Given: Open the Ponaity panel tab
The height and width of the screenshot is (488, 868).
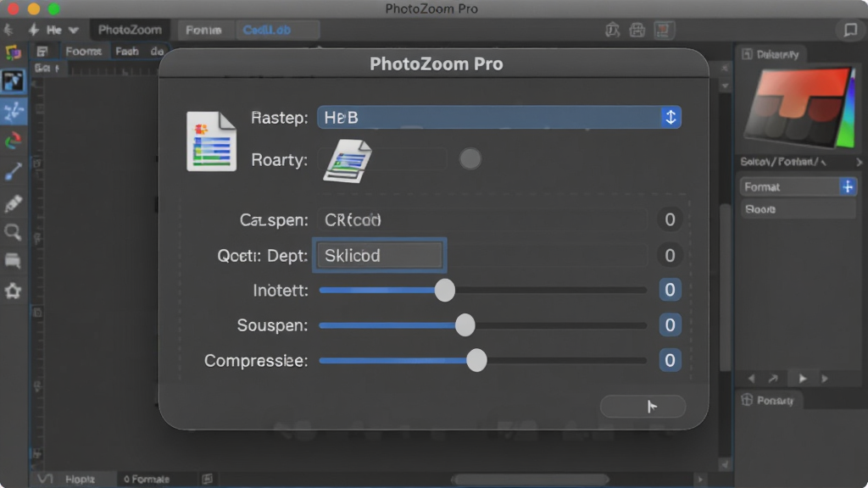Looking at the screenshot, I should 768,400.
